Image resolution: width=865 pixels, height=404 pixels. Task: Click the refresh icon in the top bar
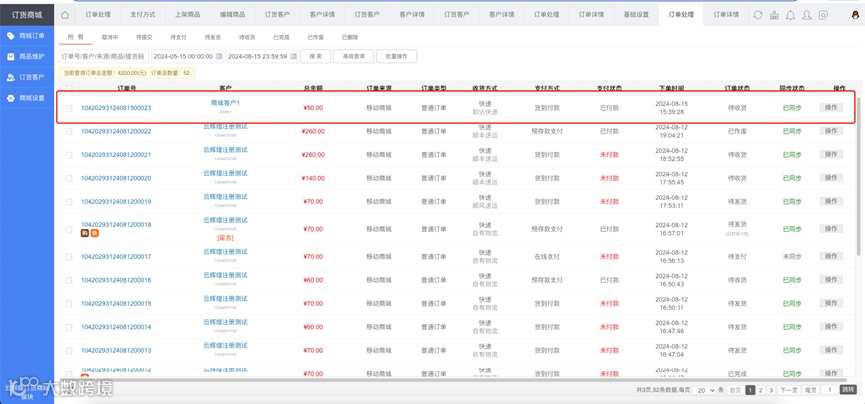[x=758, y=15]
